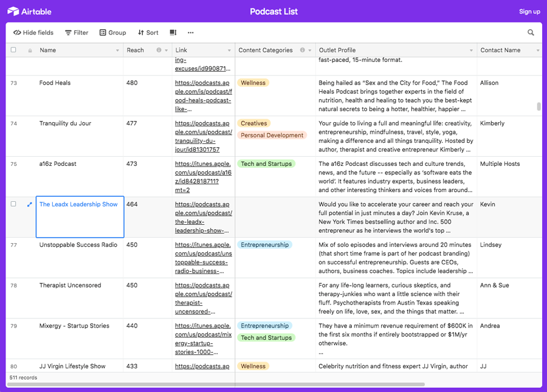The height and width of the screenshot is (392, 547).
Task: Select the Food Heals name cell
Action: (x=80, y=95)
